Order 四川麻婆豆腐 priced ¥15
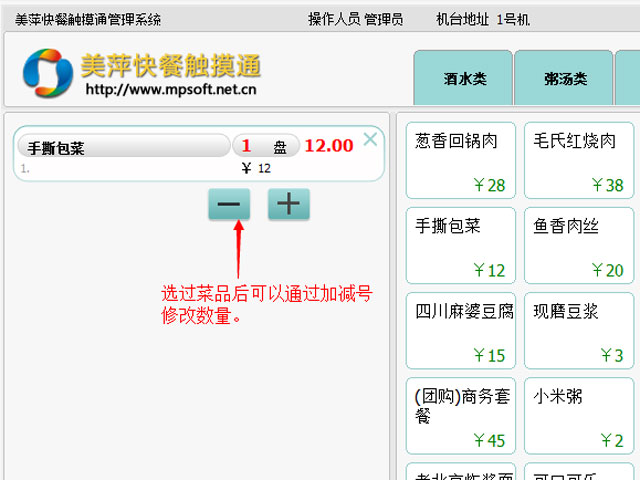 pos(461,331)
